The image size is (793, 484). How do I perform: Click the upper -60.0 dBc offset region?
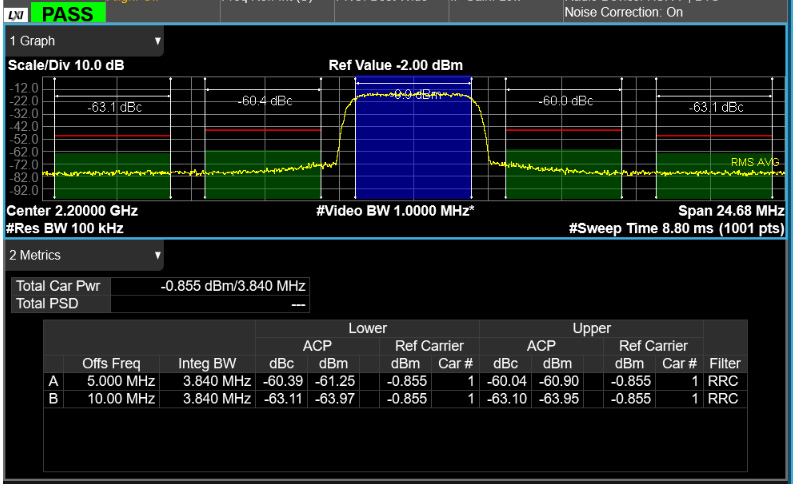pos(564,150)
